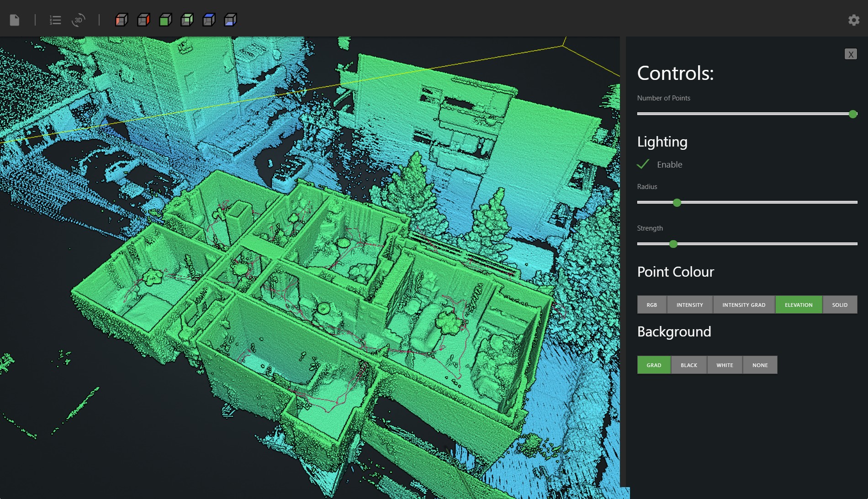Screen dimensions: 868x499
Task: Select the back-face light green cube view
Action: pyautogui.click(x=187, y=20)
